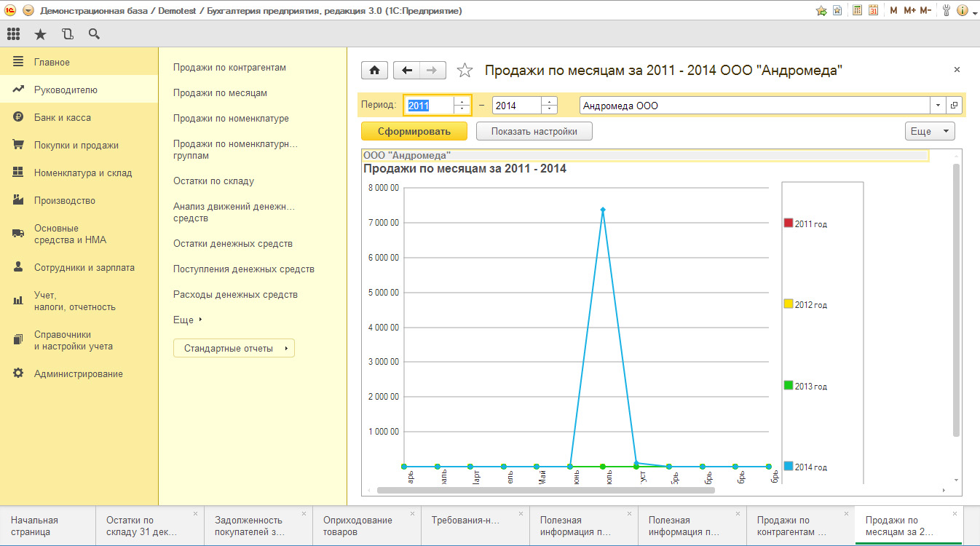Open Справочники и настройки учета section

pyautogui.click(x=79, y=340)
